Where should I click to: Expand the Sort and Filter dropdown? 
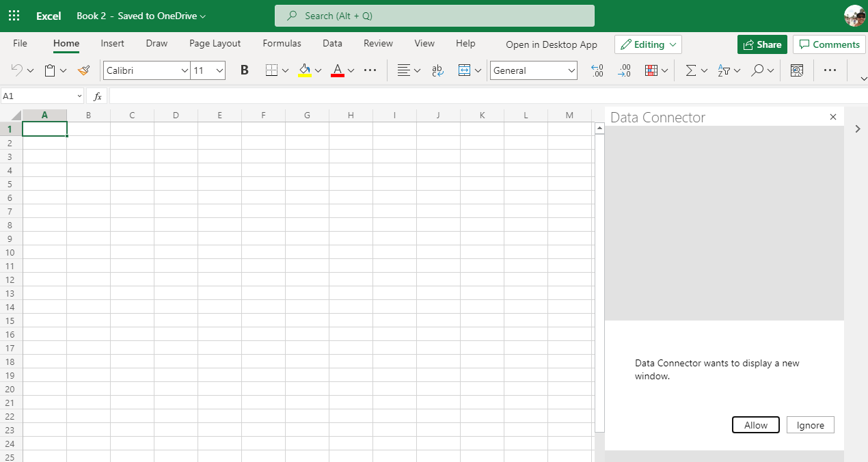pos(738,70)
